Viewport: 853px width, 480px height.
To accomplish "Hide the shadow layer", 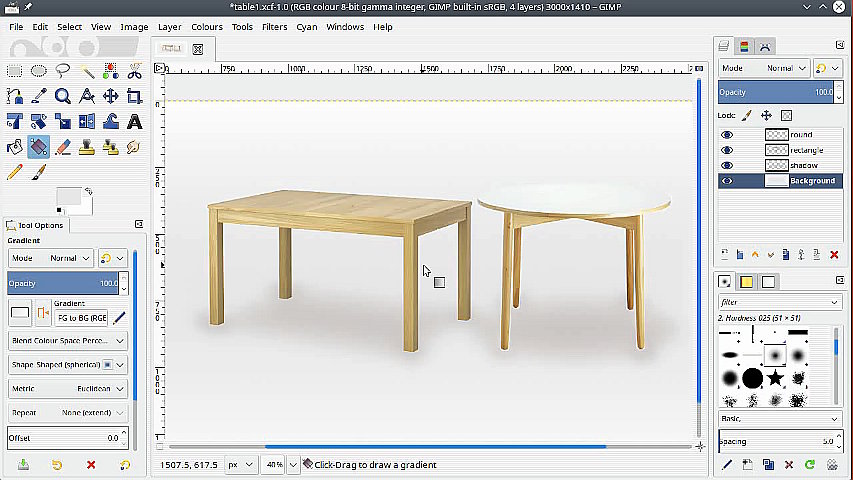I will pyautogui.click(x=727, y=165).
